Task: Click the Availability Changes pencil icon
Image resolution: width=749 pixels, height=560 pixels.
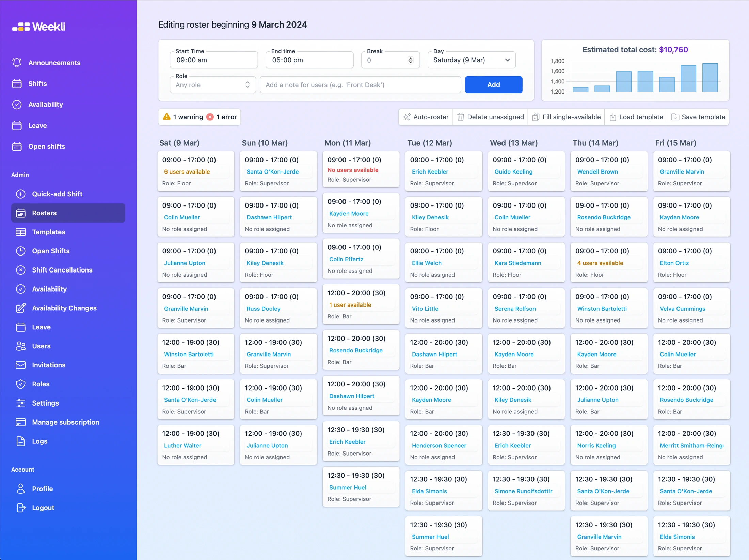Action: pos(20,308)
